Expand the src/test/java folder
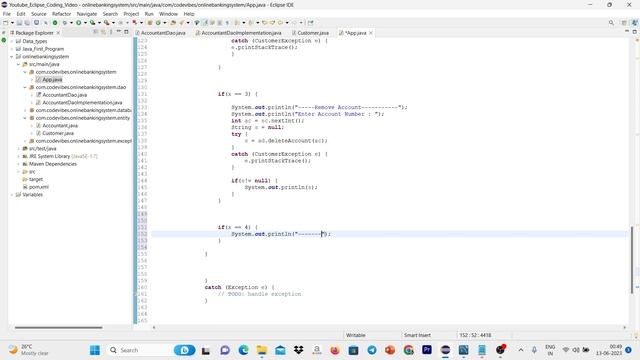 [18, 149]
